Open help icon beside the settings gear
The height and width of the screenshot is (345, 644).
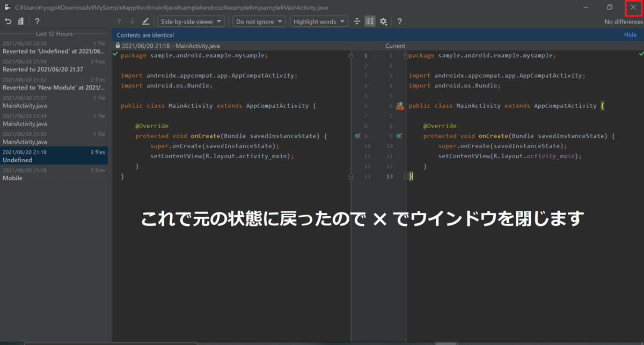click(x=399, y=21)
